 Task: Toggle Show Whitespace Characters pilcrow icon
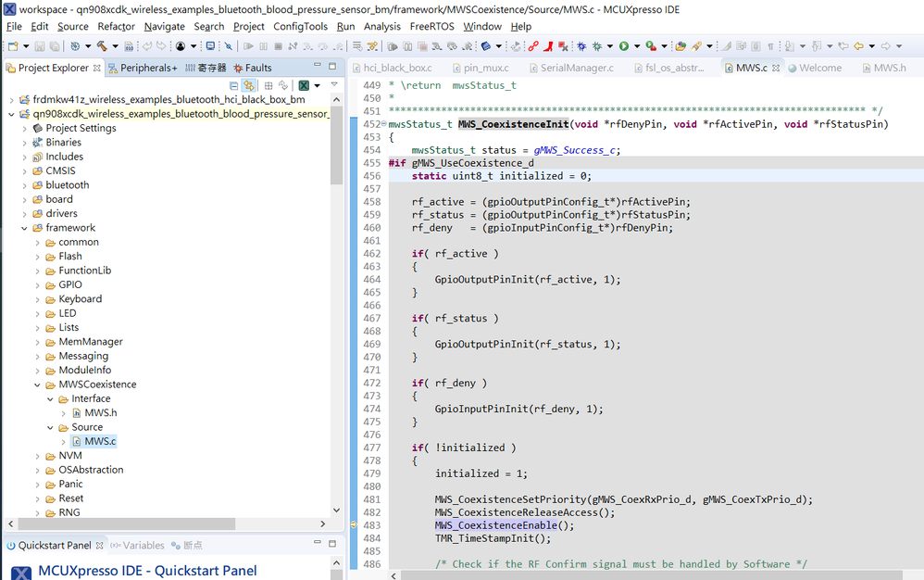tap(771, 46)
